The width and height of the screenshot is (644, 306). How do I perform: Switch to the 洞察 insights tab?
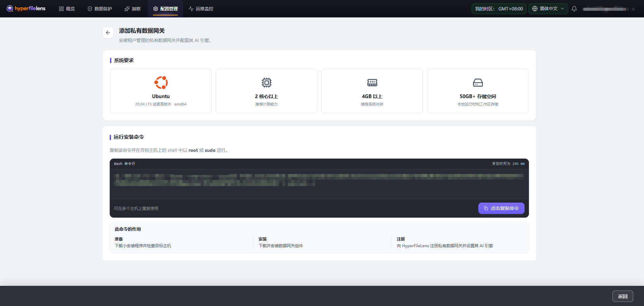(132, 9)
